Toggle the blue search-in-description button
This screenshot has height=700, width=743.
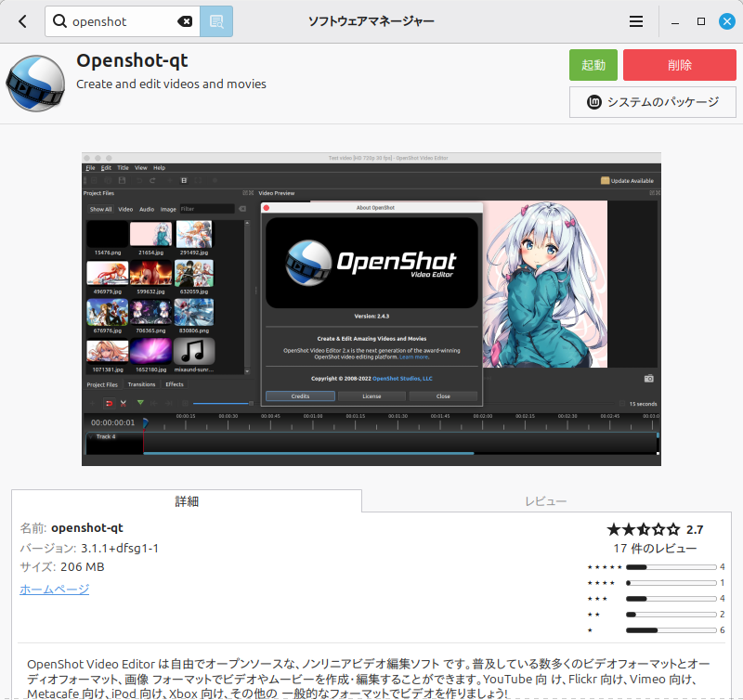[216, 21]
